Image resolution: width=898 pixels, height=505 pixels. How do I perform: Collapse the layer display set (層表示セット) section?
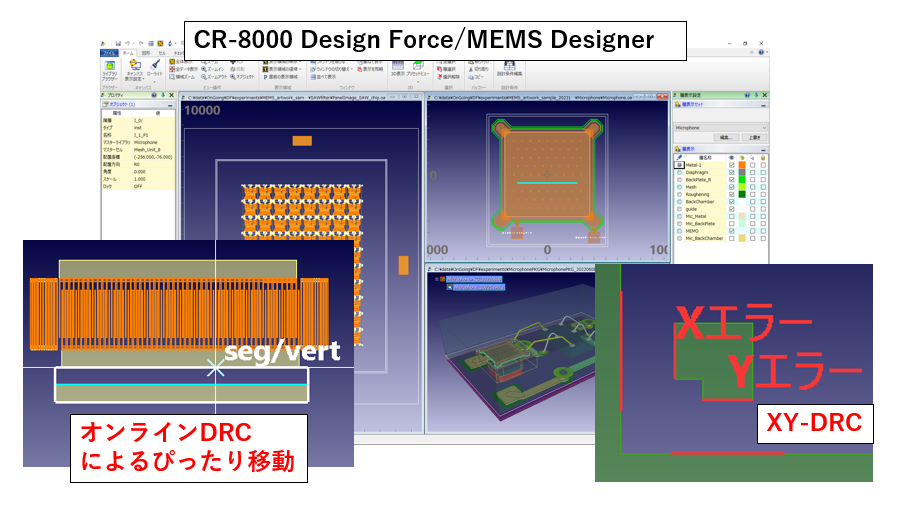[763, 105]
